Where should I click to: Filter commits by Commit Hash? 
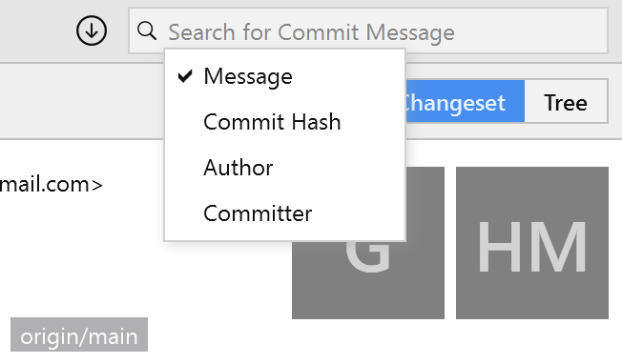coord(285,122)
